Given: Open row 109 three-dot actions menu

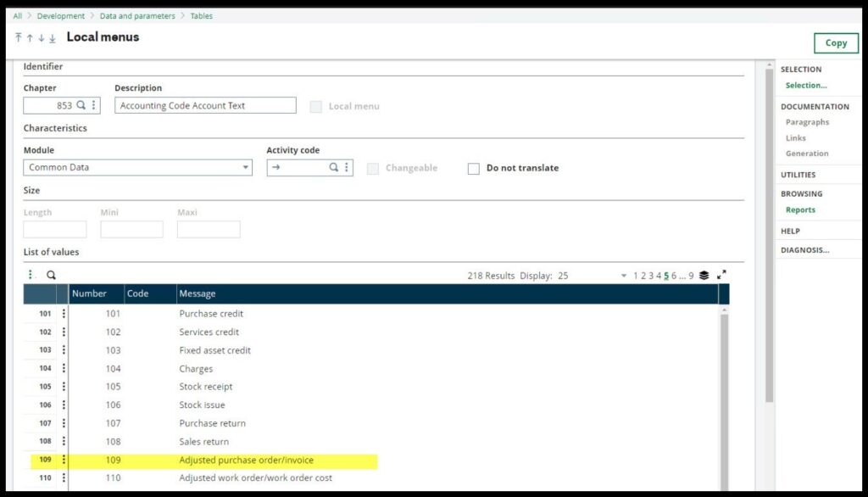Looking at the screenshot, I should pos(63,461).
